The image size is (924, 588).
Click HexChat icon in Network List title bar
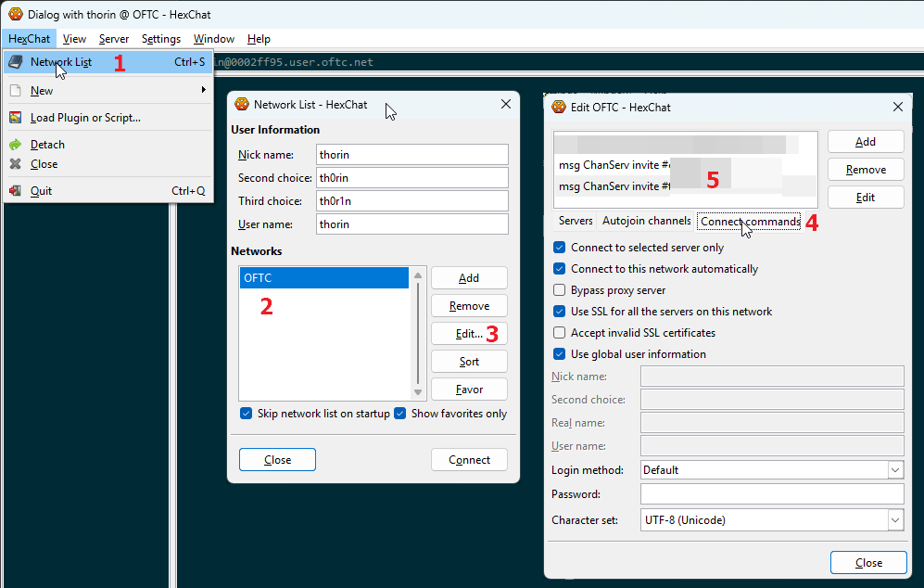pyautogui.click(x=242, y=105)
